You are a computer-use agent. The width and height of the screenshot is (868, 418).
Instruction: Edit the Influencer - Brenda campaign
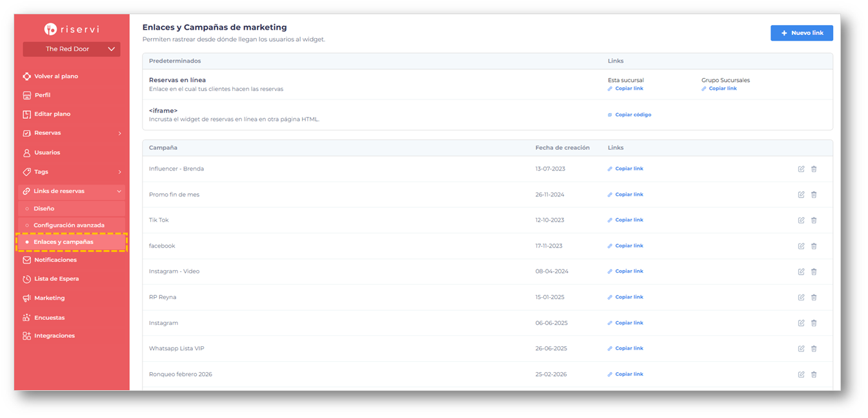801,169
